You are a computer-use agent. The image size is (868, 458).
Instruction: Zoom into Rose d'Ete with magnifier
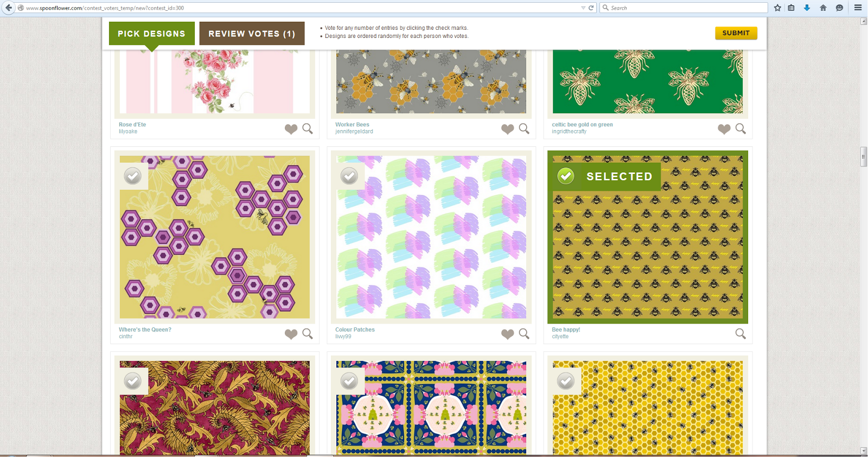[308, 128]
